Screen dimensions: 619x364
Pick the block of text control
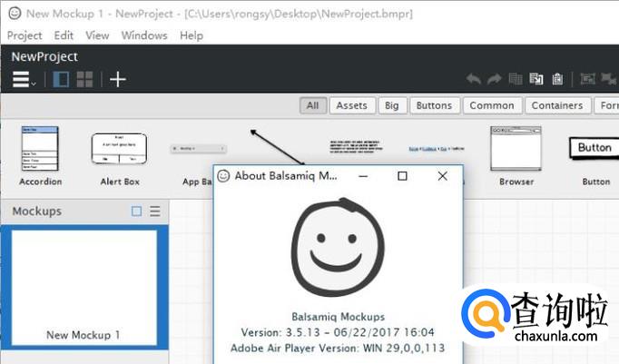tap(356, 146)
